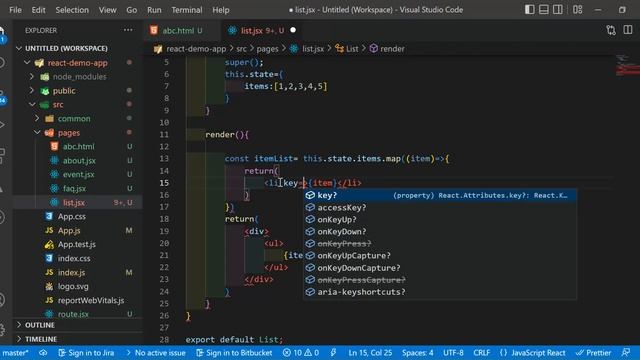Choose the onKeyDown? suggestion

[x=440, y=231]
